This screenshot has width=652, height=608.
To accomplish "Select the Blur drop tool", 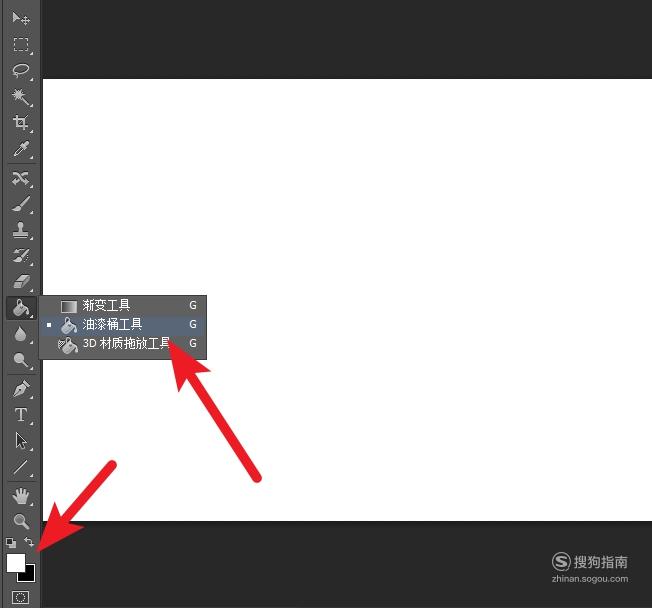I will [21, 334].
